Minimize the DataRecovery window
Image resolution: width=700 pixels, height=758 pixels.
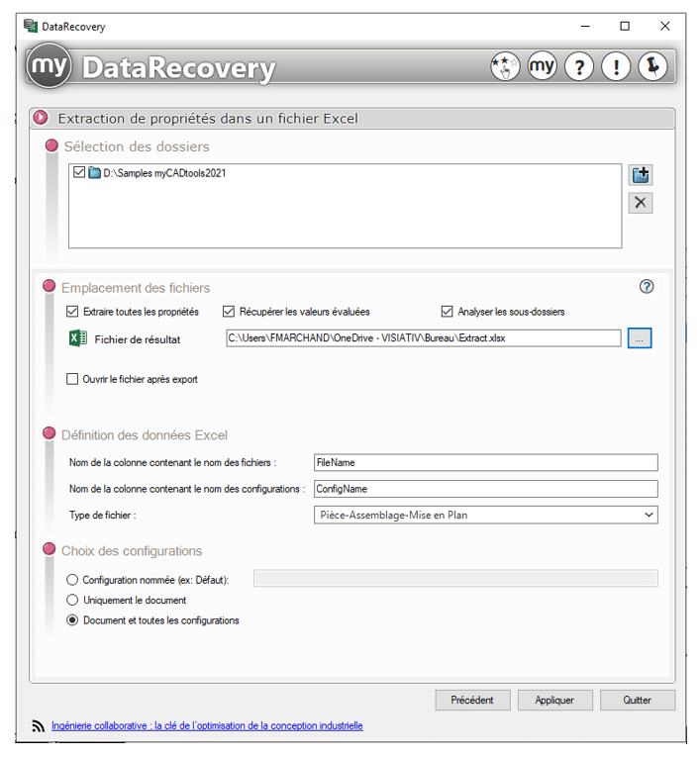click(x=585, y=26)
